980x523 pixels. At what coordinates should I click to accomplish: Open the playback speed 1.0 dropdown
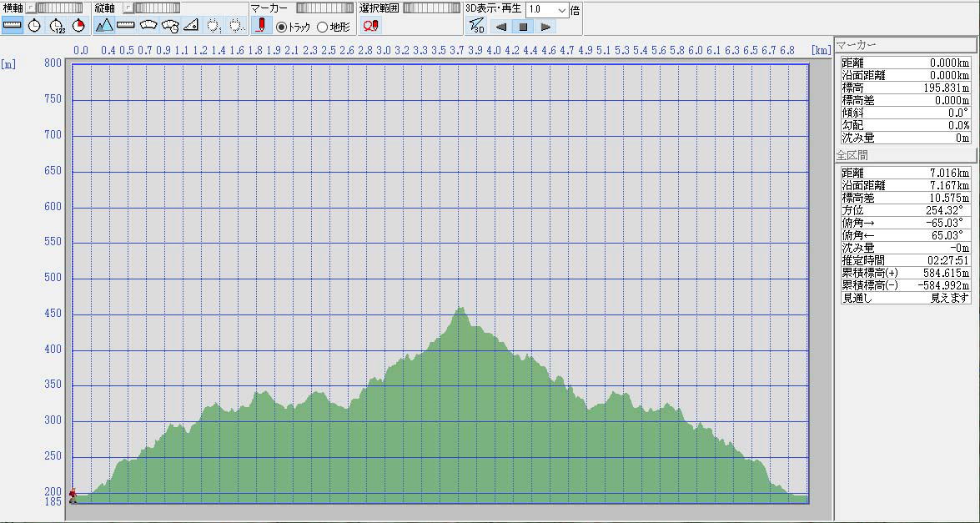pos(561,10)
